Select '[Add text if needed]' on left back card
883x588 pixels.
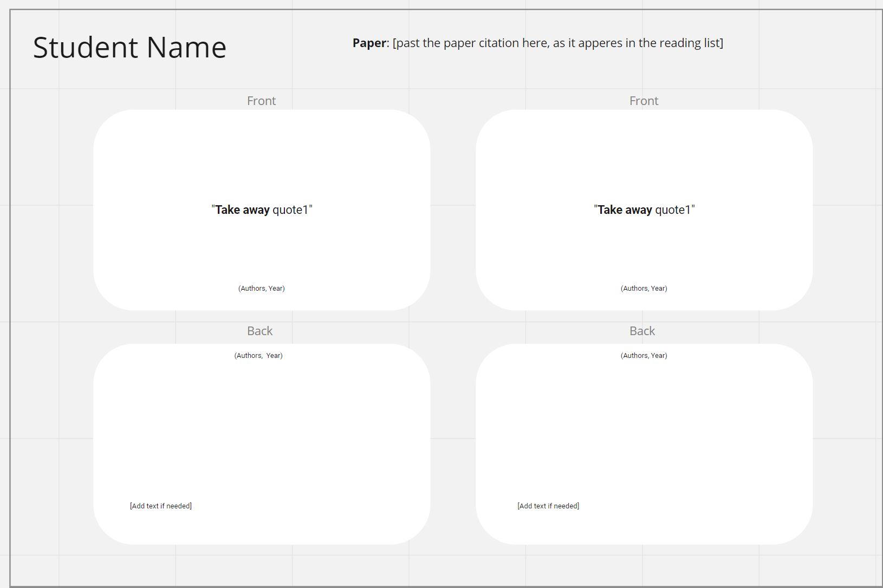(x=161, y=506)
